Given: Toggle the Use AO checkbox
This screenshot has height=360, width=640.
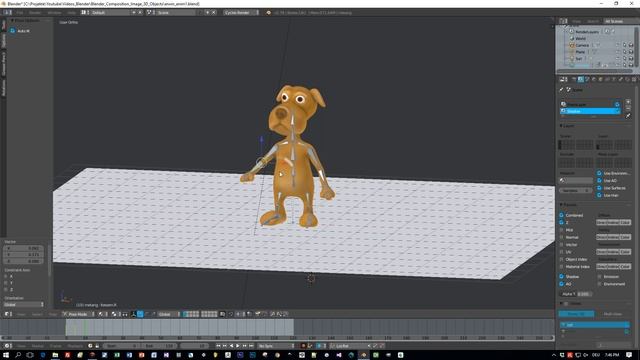Looking at the screenshot, I should click(600, 180).
